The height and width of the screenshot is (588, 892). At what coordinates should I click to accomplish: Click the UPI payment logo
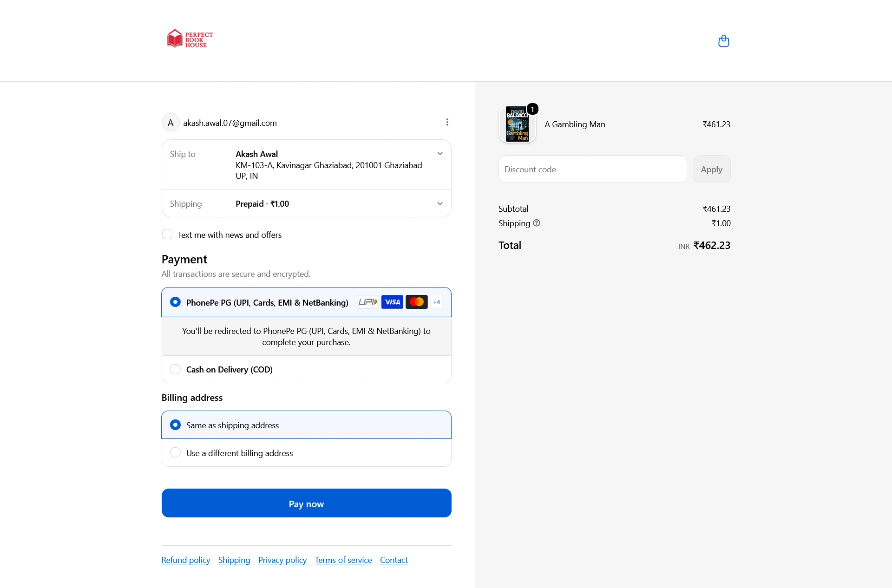(x=367, y=302)
